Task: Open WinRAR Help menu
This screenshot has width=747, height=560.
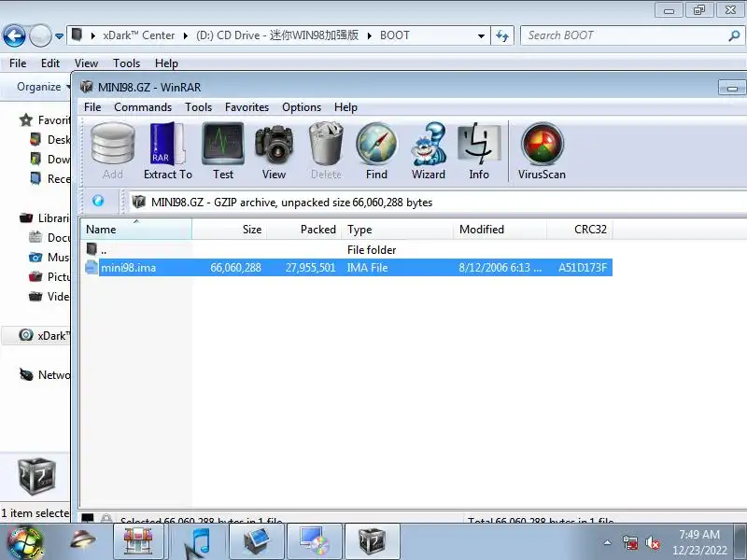Action: coord(345,107)
